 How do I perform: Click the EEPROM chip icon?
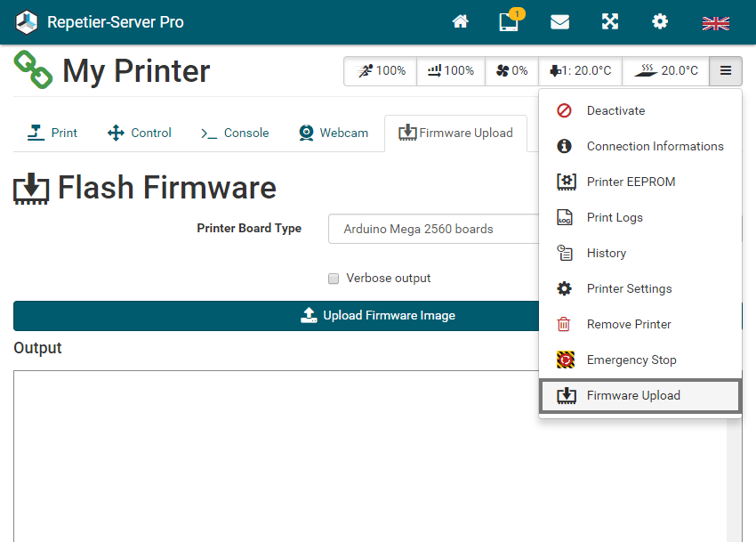pyautogui.click(x=566, y=182)
